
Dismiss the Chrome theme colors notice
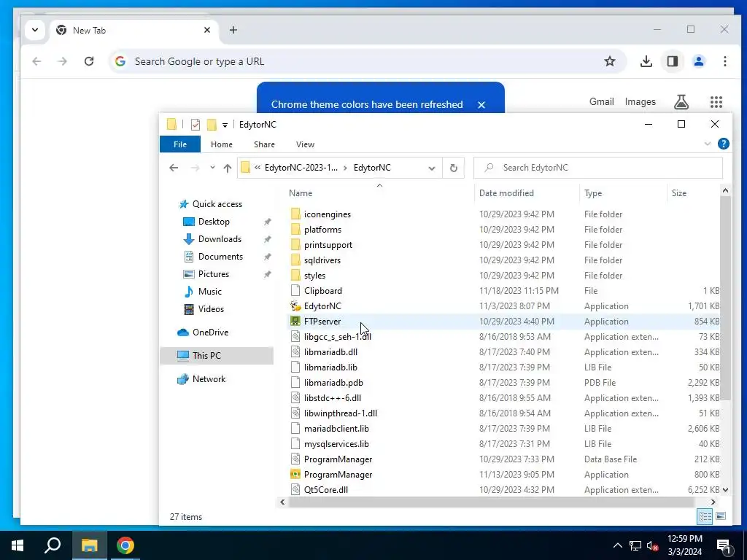pos(481,105)
